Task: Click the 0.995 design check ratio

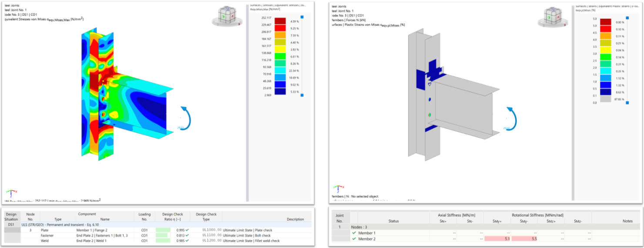Action: [x=180, y=230]
